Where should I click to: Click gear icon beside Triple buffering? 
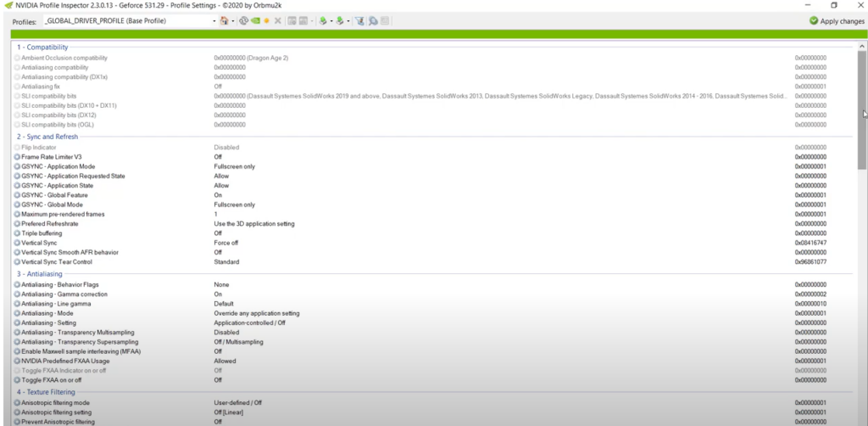tap(17, 233)
